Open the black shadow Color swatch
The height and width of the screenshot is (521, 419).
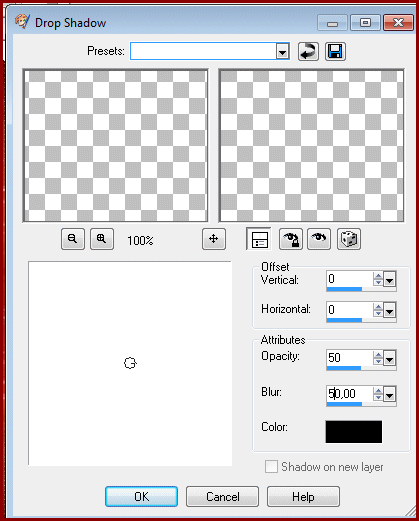click(x=354, y=432)
